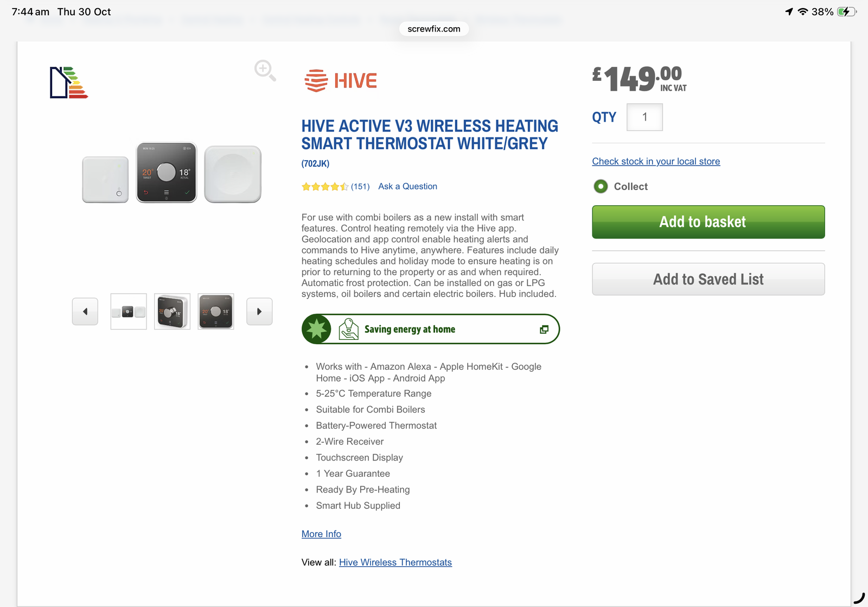Image resolution: width=868 pixels, height=607 pixels.
Task: Show previous product image with left arrow
Action: pos(85,312)
